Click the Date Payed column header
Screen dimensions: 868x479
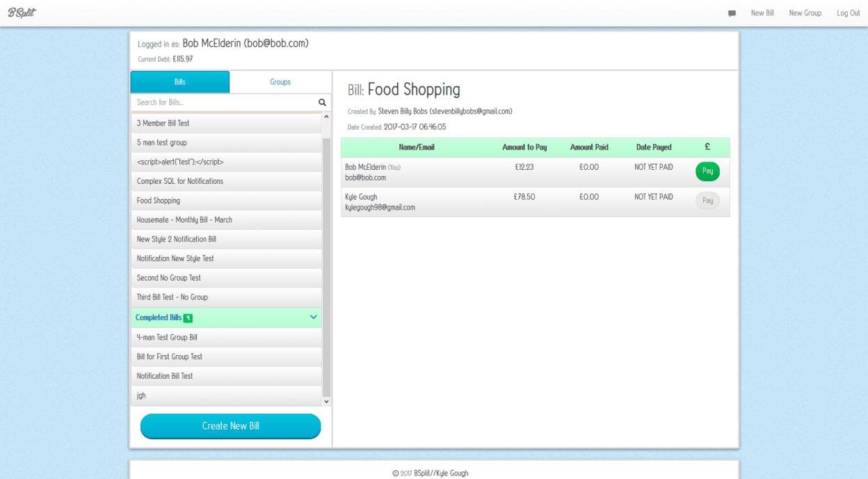click(654, 148)
